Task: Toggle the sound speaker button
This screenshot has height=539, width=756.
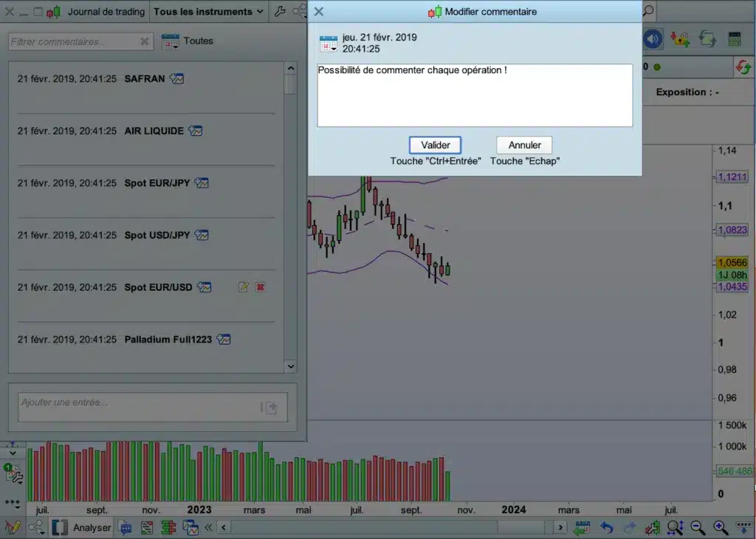Action: [x=653, y=39]
